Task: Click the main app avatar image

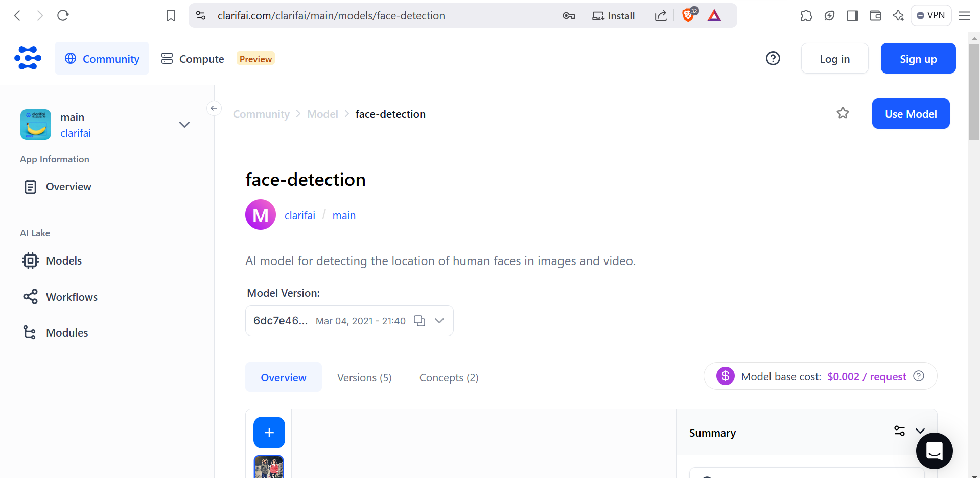Action: tap(36, 125)
